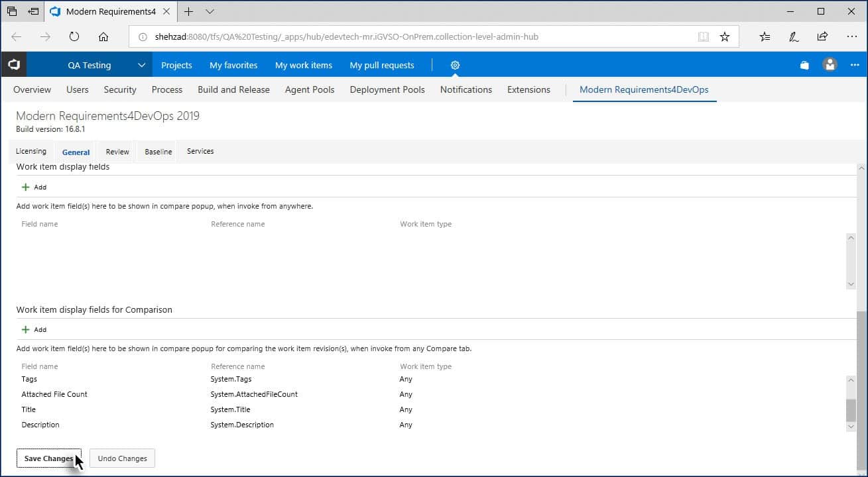Switch to the Baseline sub-tab
The image size is (868, 477).
point(158,151)
